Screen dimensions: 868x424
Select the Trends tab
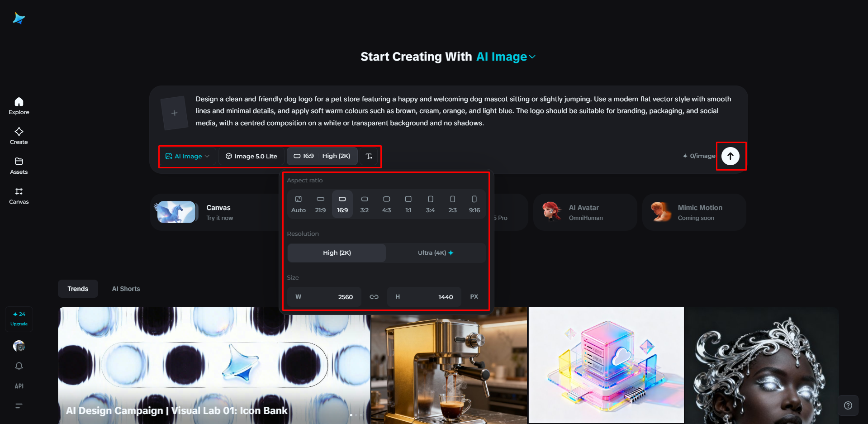78,289
